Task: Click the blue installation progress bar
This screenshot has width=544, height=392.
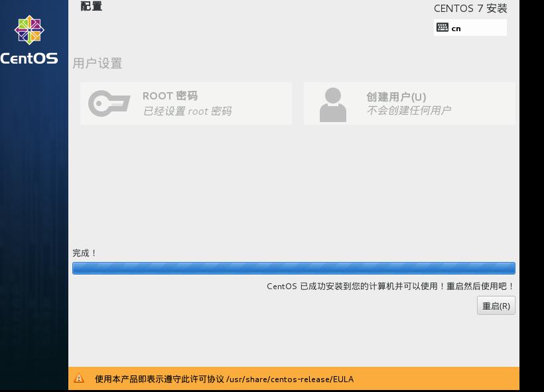Action: tap(293, 268)
